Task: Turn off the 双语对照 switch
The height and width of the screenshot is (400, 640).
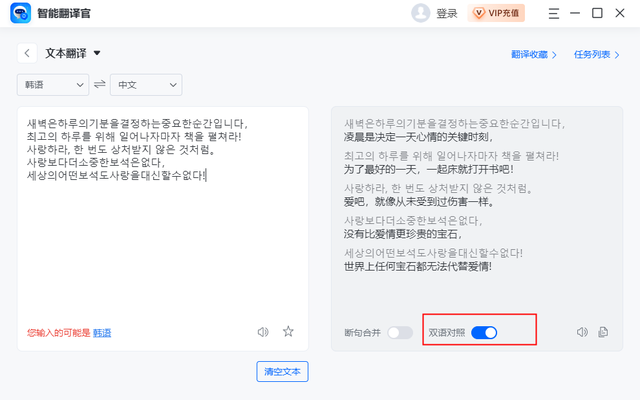Action: tap(484, 333)
